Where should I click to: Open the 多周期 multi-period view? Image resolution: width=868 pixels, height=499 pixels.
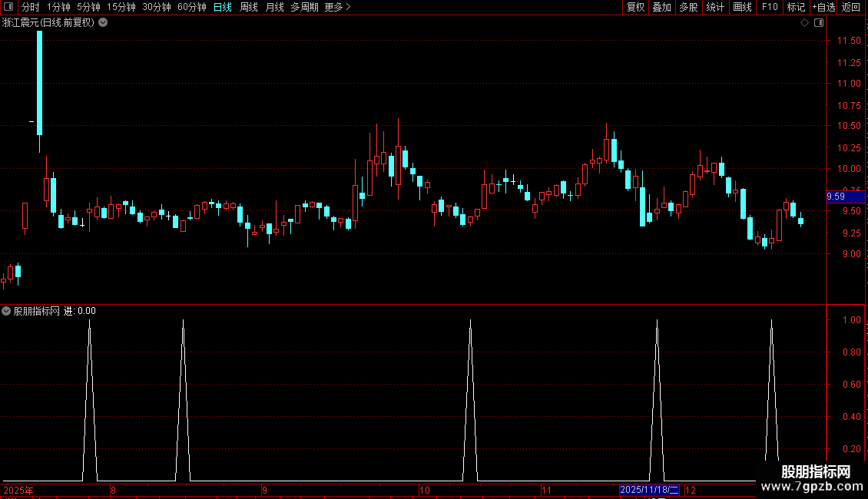(x=304, y=7)
